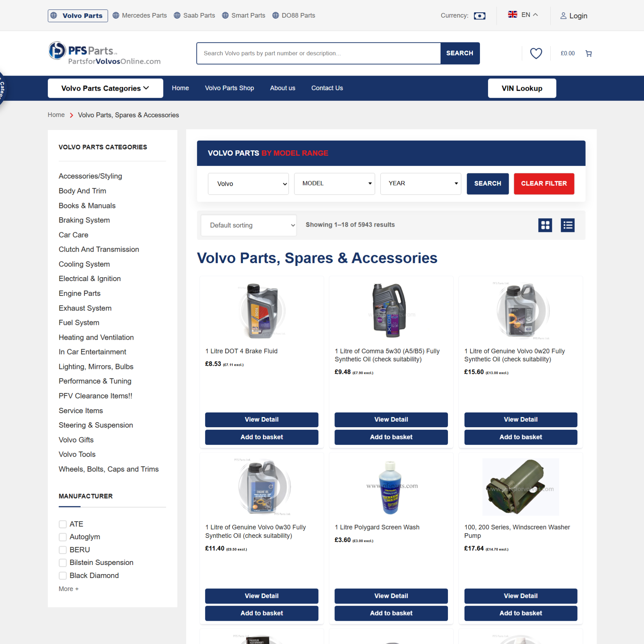Screen dimensions: 644x644
Task: Check the Autoglym manufacturer checkbox
Action: [x=63, y=537]
